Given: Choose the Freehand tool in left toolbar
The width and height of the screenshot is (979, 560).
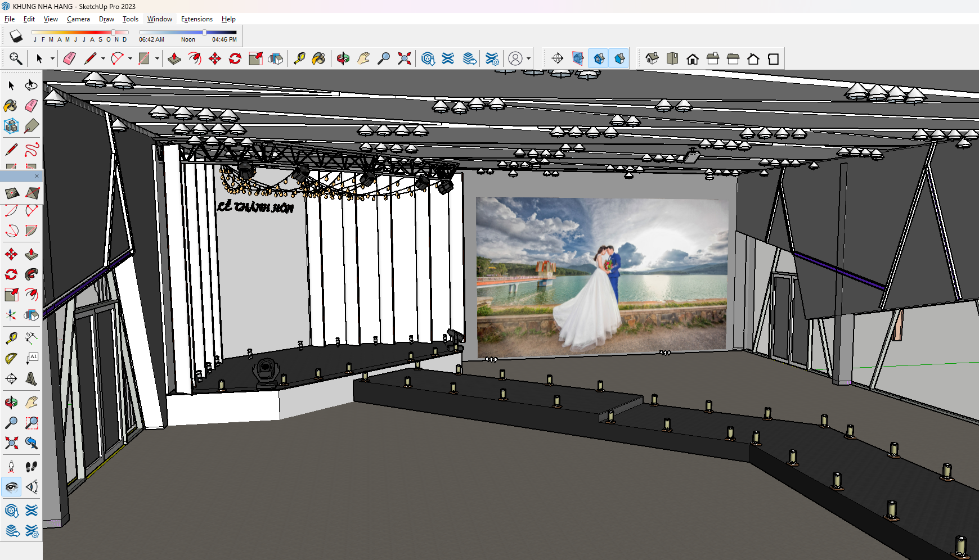Looking at the screenshot, I should click(32, 150).
